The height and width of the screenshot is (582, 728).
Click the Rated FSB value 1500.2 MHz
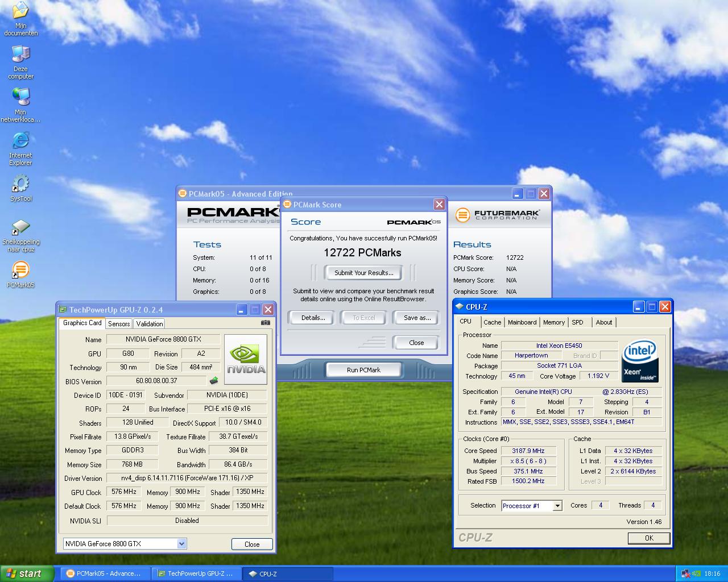tap(528, 481)
